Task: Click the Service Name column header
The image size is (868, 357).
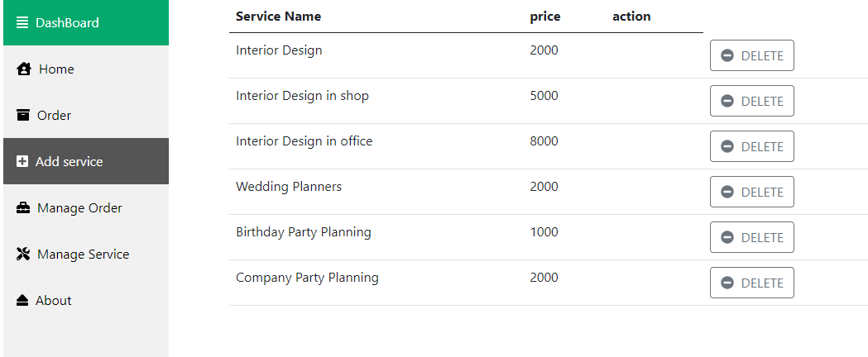Action: click(279, 17)
